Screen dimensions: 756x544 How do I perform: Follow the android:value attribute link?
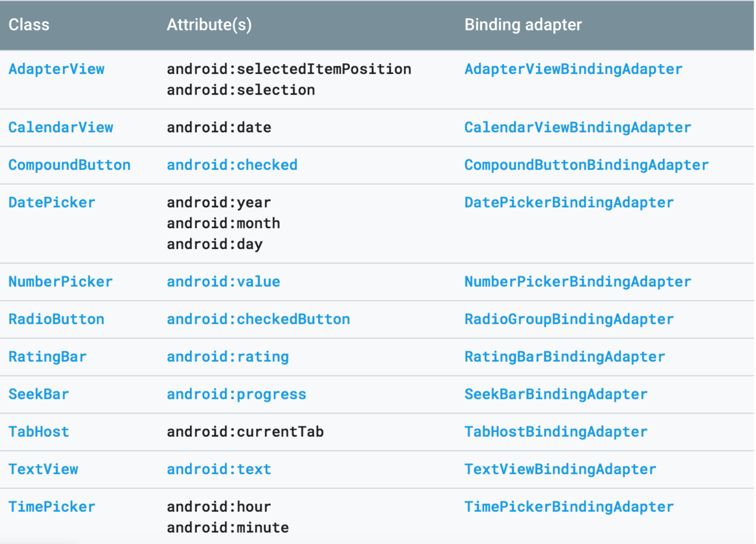(x=224, y=282)
